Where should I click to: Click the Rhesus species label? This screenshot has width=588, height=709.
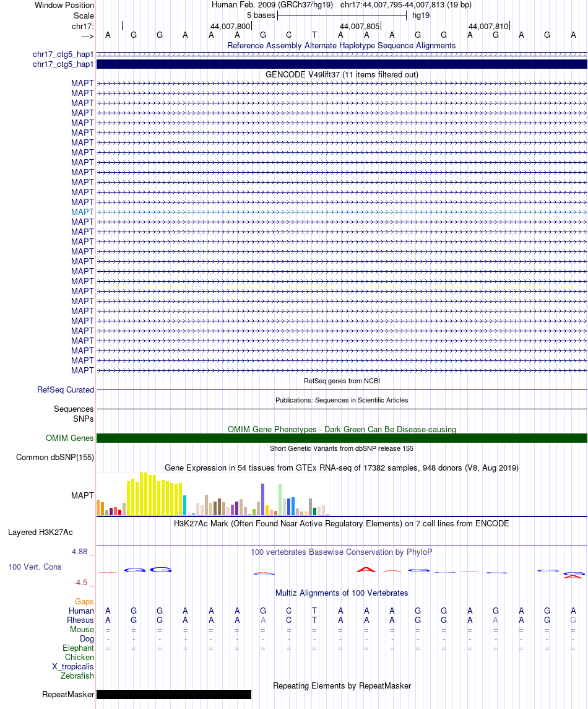(x=80, y=620)
